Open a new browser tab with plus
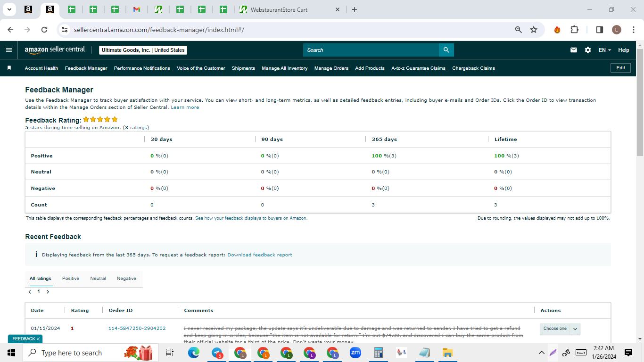This screenshot has width=644, height=362. 355,9
